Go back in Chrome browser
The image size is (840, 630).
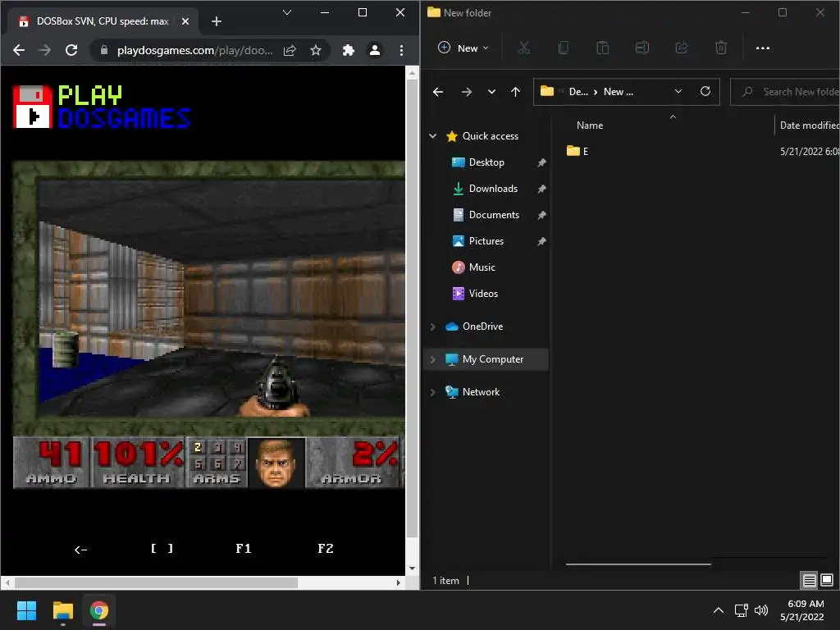(19, 50)
